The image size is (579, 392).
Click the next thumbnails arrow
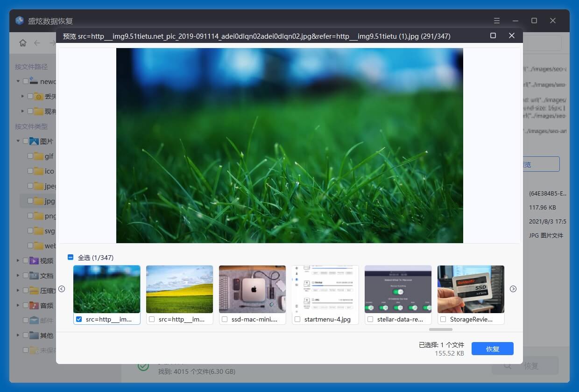click(513, 289)
